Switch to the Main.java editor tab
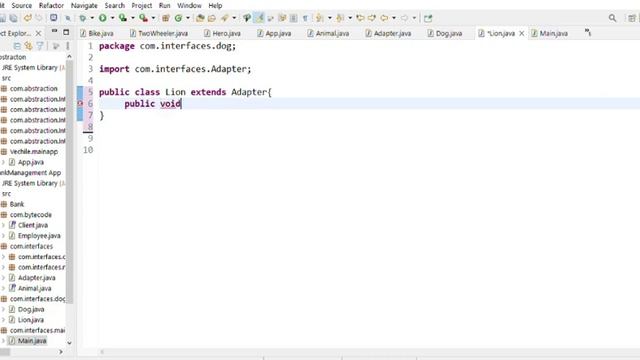Image resolution: width=640 pixels, height=360 pixels. (x=549, y=33)
